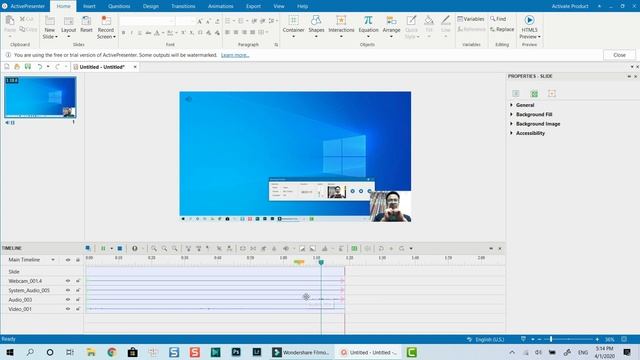This screenshot has height=360, width=640.
Task: Open the Design ribbon tab
Action: tap(151, 6)
